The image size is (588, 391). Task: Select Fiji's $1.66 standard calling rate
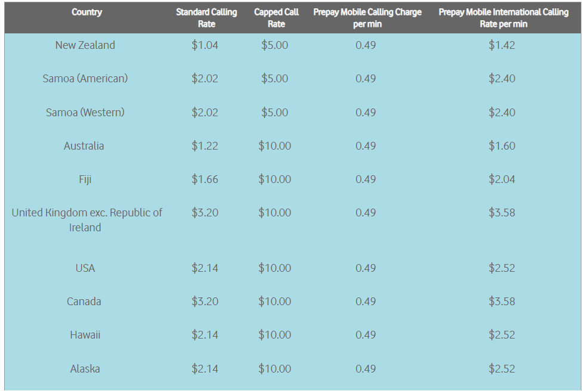[205, 179]
